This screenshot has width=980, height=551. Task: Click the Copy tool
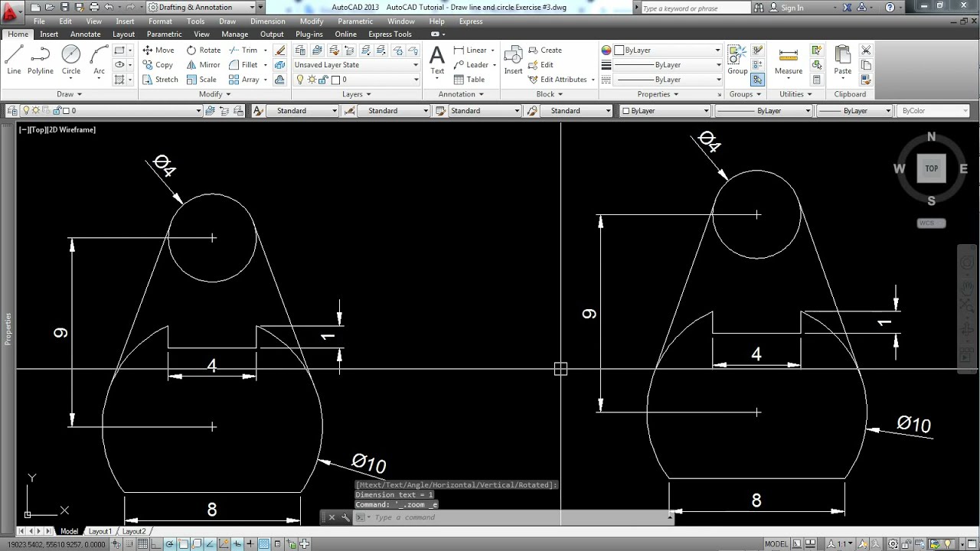[158, 64]
